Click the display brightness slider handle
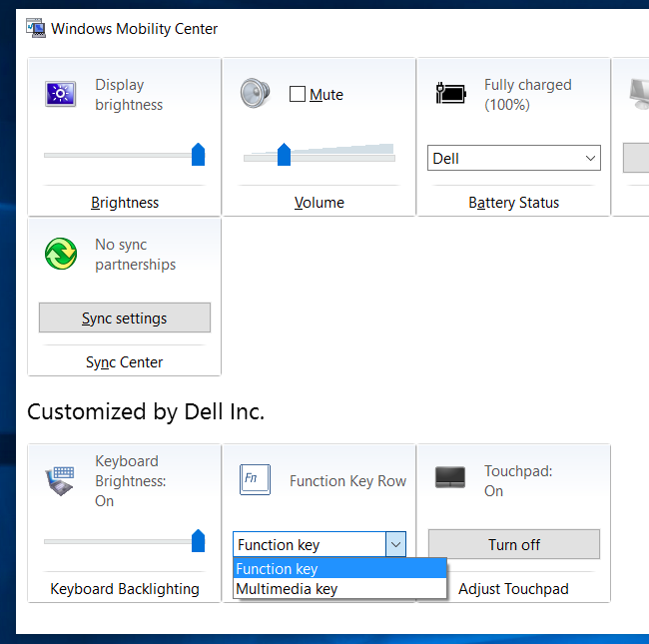The image size is (649, 644). pos(198,154)
